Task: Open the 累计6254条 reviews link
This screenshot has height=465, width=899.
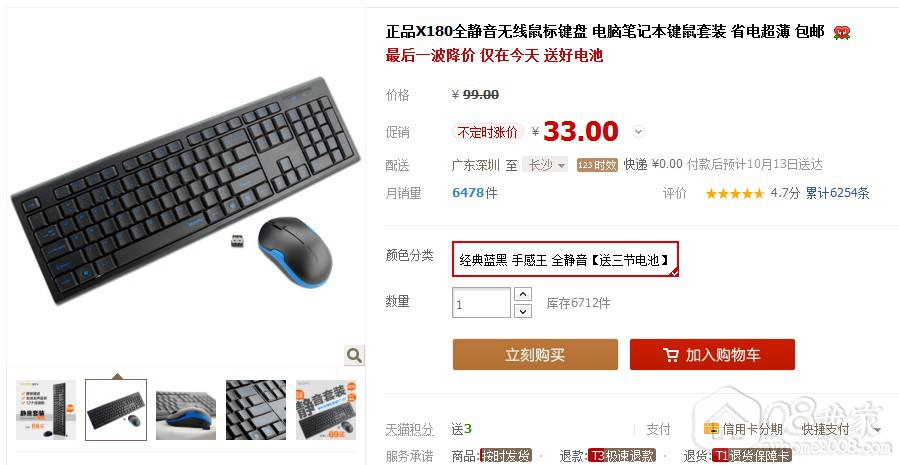Action: point(837,193)
